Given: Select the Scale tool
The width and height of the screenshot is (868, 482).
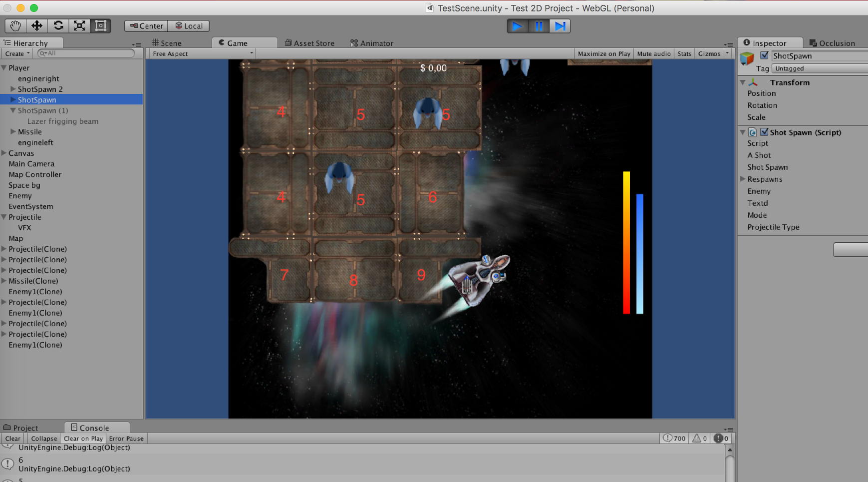Looking at the screenshot, I should coord(79,26).
